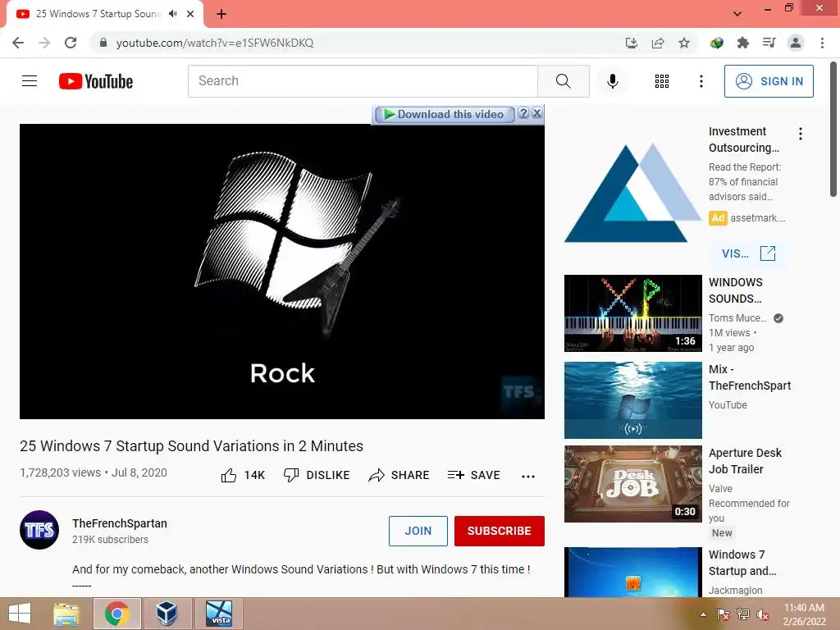Screen dimensions: 840x630
Task: Start voice search with microphone icon
Action: tap(612, 81)
